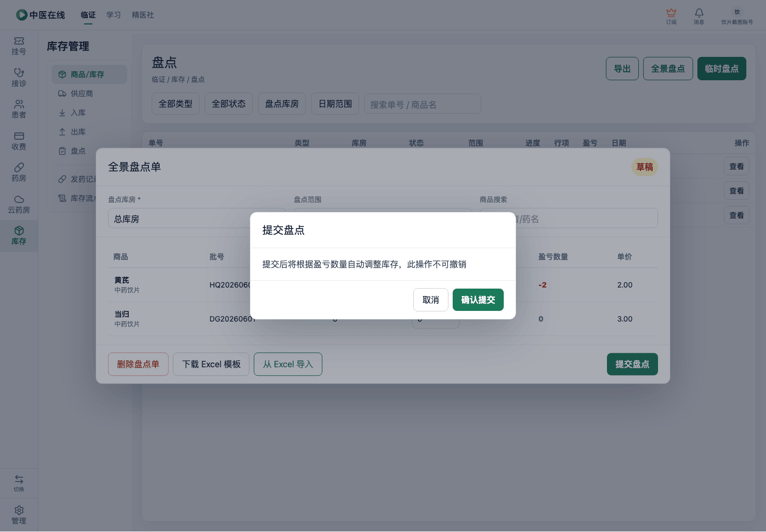Open the 订阅 crown icon

tap(671, 12)
